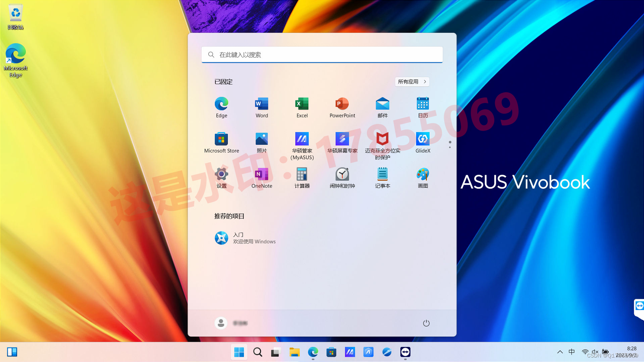Image resolution: width=644 pixels, height=362 pixels.
Task: Open the 邮件 (Mail) app
Action: click(x=382, y=107)
